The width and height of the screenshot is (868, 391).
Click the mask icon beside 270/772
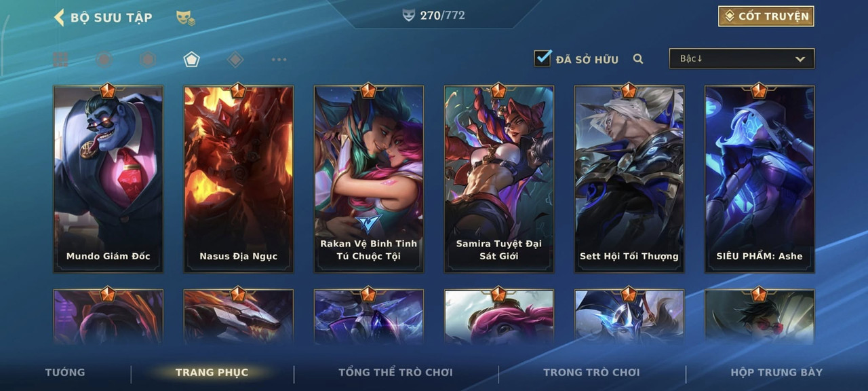click(408, 15)
